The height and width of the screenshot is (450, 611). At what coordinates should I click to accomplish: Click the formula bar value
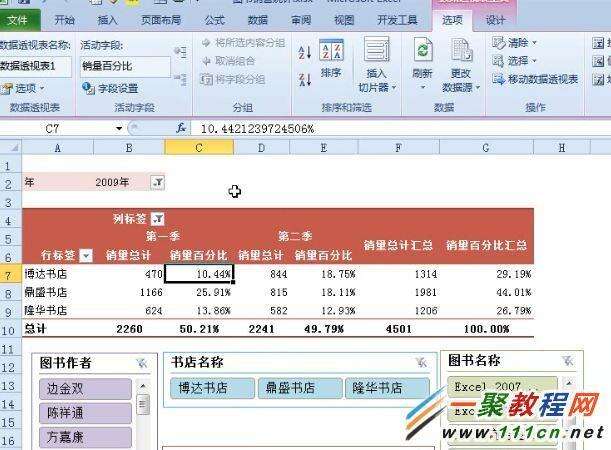(258, 129)
